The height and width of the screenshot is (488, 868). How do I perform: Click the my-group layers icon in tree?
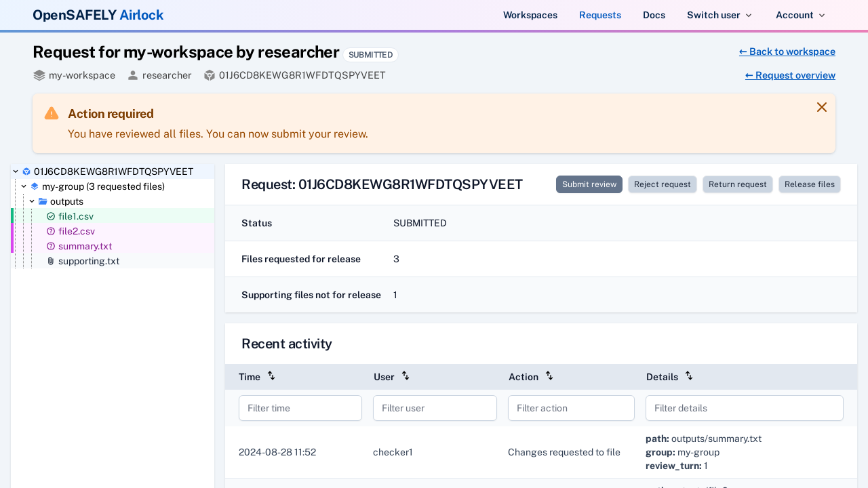click(35, 186)
